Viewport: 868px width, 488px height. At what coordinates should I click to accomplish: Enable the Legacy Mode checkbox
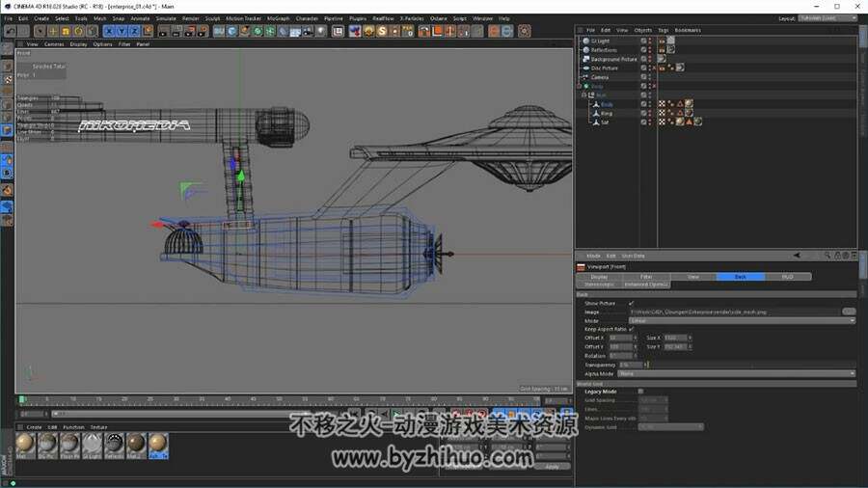[x=640, y=392]
